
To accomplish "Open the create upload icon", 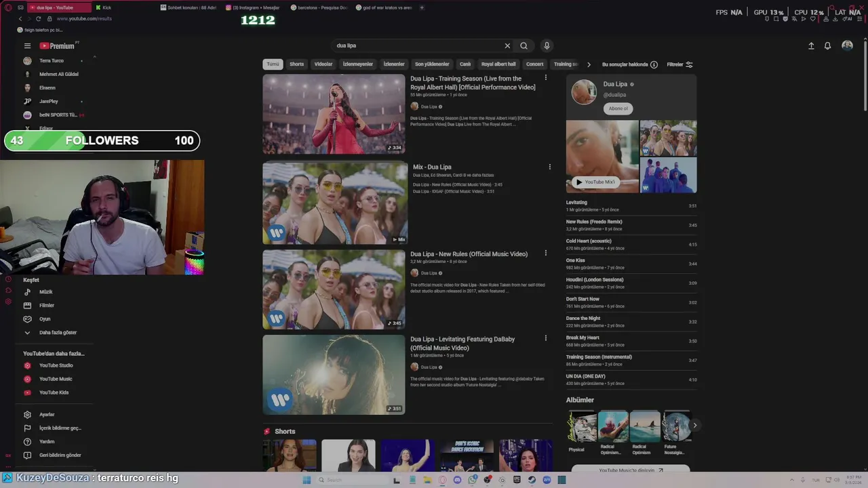I will click(x=811, y=45).
